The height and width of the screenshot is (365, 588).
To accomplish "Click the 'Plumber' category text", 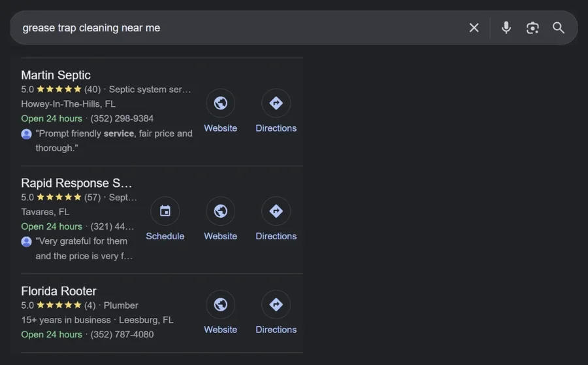I will 121,305.
